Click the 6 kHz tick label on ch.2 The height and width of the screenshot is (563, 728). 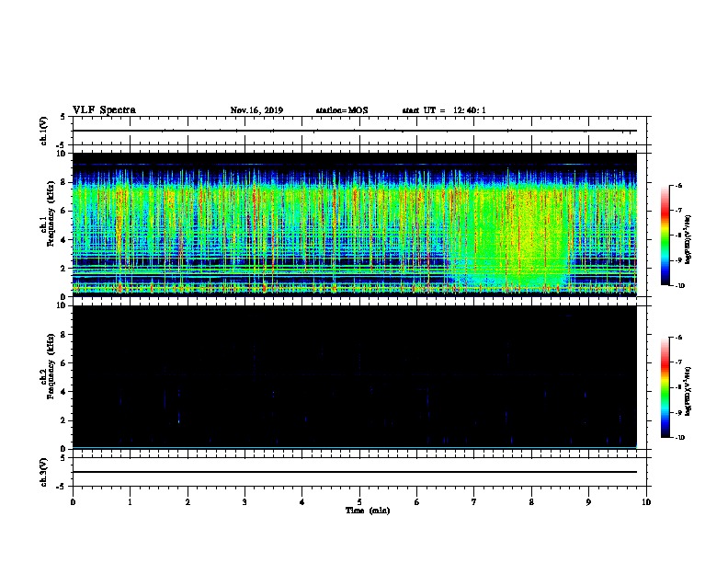(x=63, y=363)
